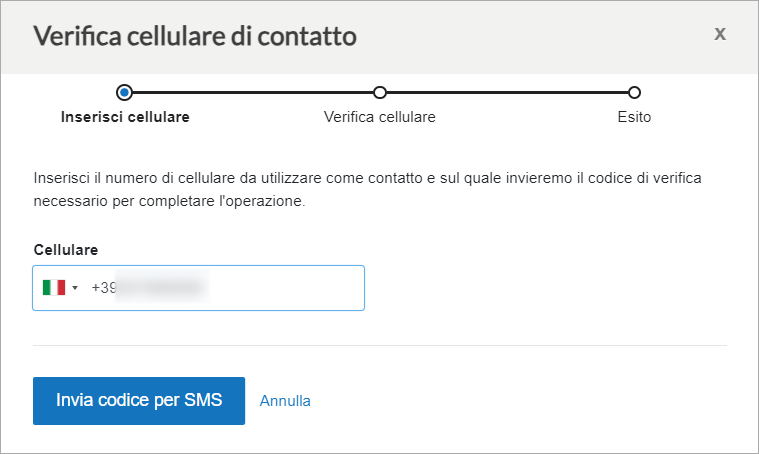This screenshot has height=454, width=759.
Task: Click the blurred phone number in the field
Action: (x=162, y=288)
